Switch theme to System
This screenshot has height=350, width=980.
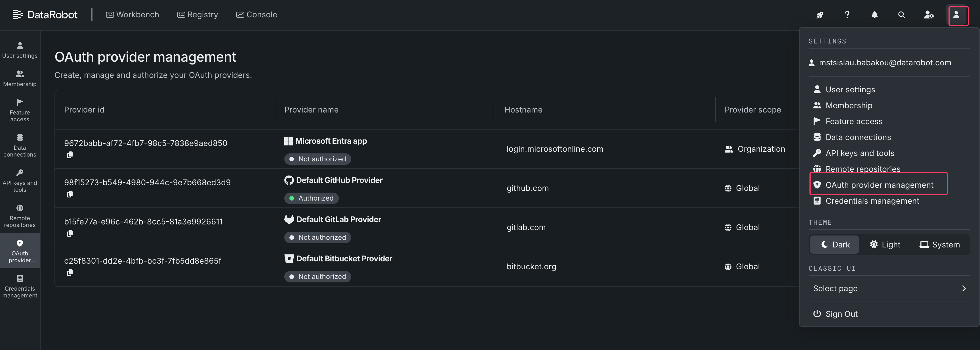point(940,245)
